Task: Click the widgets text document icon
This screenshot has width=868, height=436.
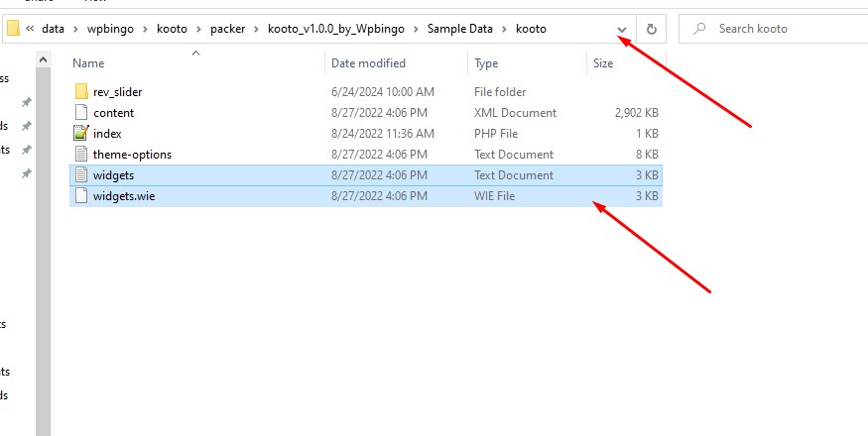Action: [x=81, y=175]
